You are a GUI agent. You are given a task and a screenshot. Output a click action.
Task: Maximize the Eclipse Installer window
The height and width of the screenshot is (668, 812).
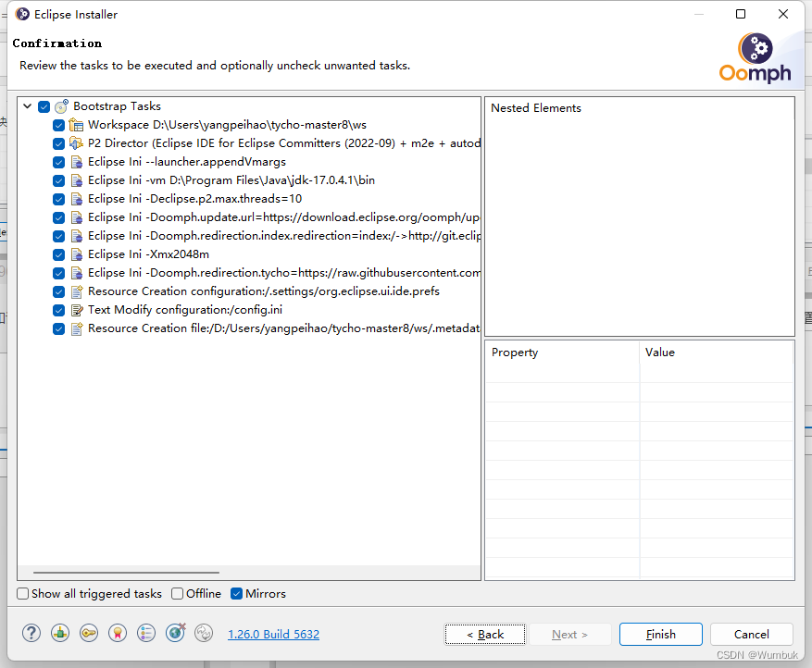[741, 14]
